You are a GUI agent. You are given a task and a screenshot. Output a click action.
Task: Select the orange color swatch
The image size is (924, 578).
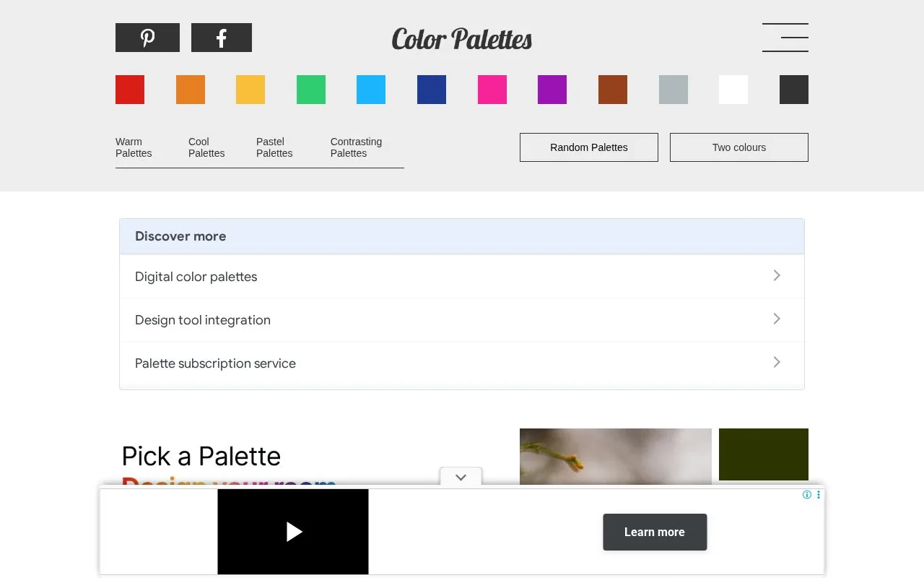click(x=191, y=90)
